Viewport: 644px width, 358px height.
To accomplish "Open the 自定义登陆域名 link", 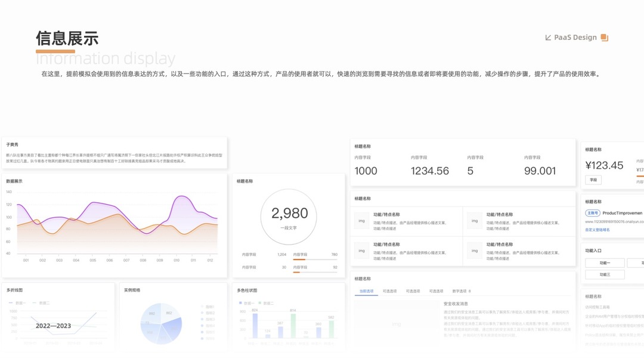I will 597,230.
